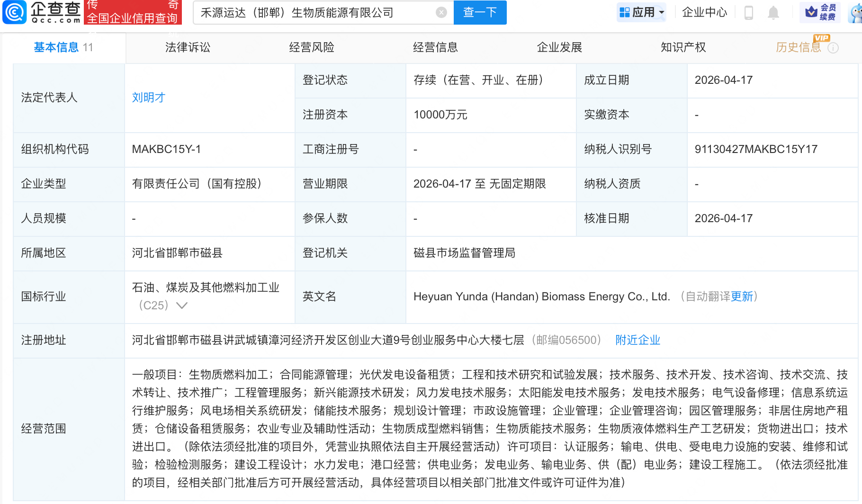Open legal representative 刘明才 link
This screenshot has height=504, width=862.
(x=148, y=98)
